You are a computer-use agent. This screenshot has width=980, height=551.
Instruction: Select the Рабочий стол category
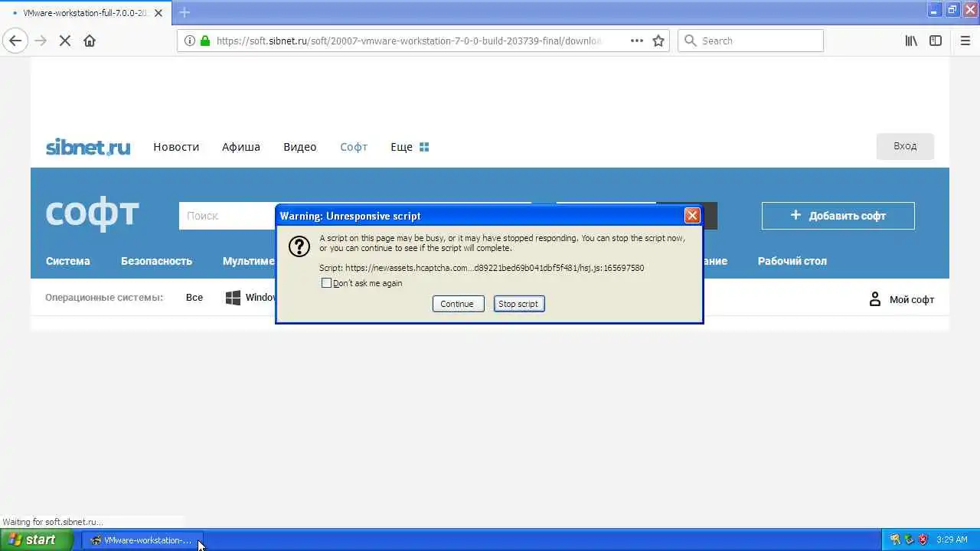pyautogui.click(x=792, y=261)
